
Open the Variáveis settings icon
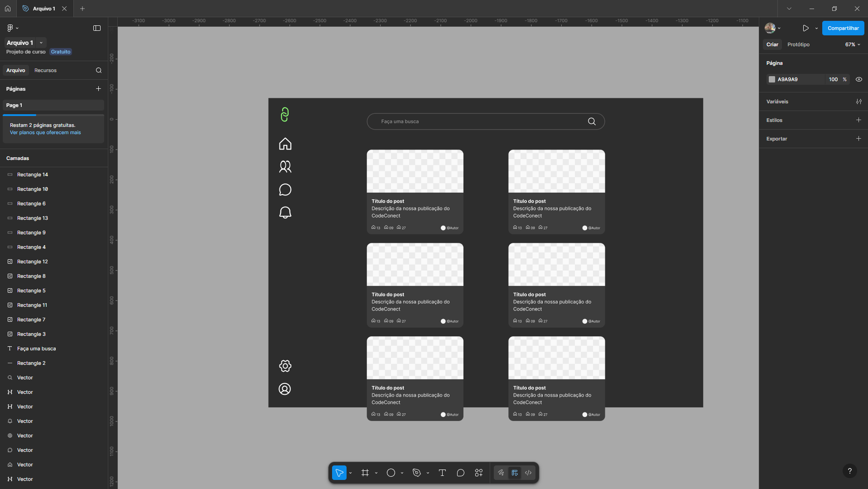[858, 102]
